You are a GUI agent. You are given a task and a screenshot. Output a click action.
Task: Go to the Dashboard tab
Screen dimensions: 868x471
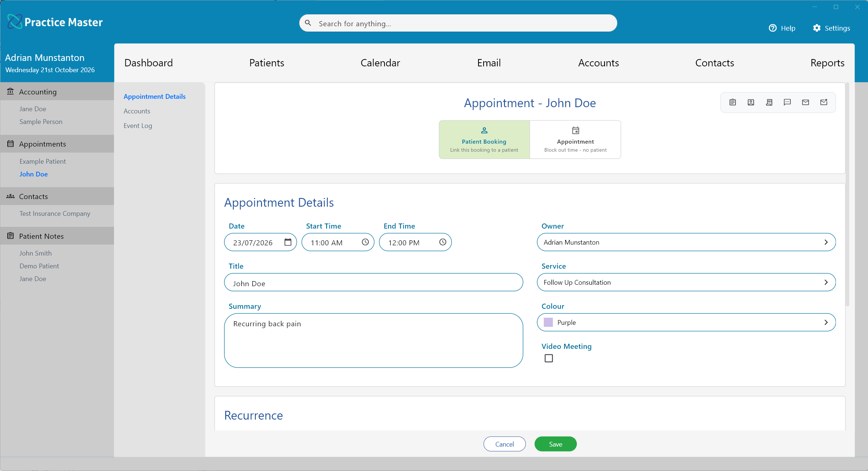coord(148,63)
